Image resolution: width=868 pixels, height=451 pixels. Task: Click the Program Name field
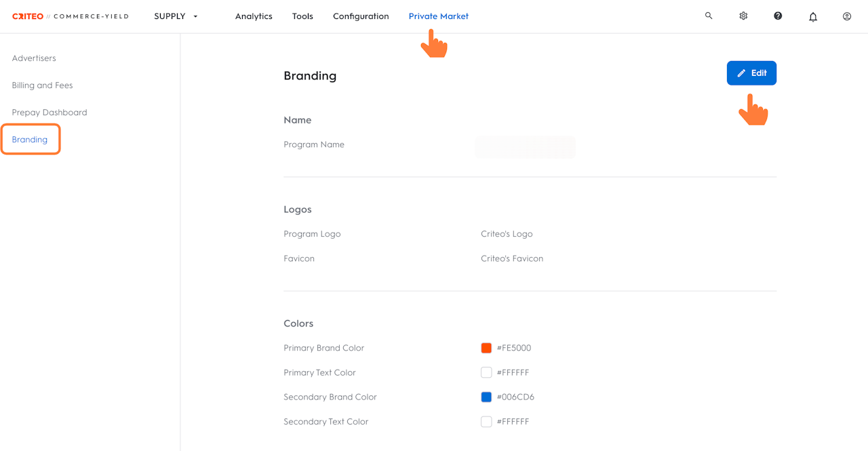coord(526,147)
